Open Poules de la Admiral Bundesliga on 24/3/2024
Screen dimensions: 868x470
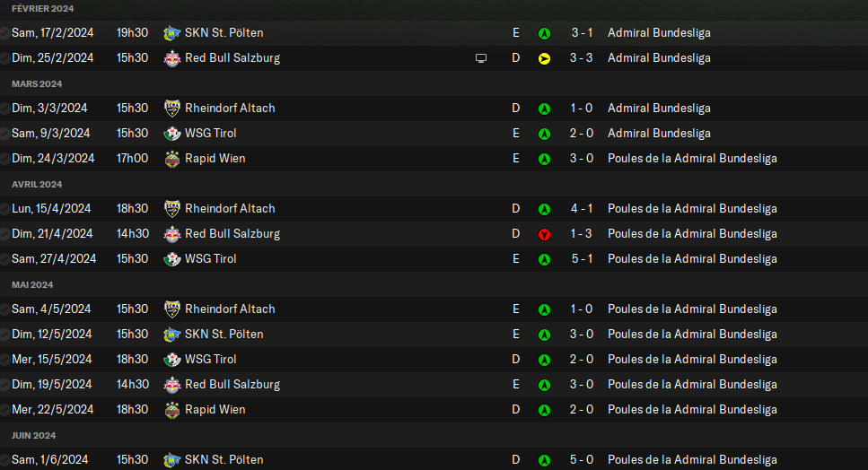point(692,159)
